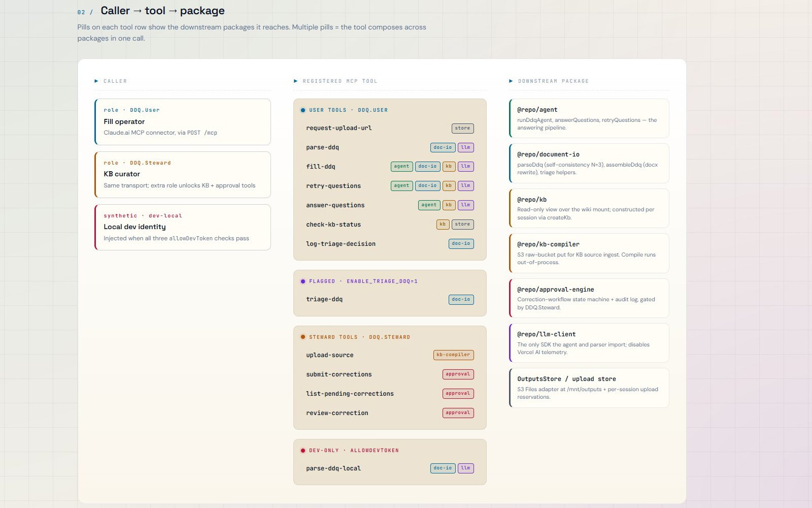Click the triangle icon beside CALLER heading
812x508 pixels.
(x=96, y=81)
